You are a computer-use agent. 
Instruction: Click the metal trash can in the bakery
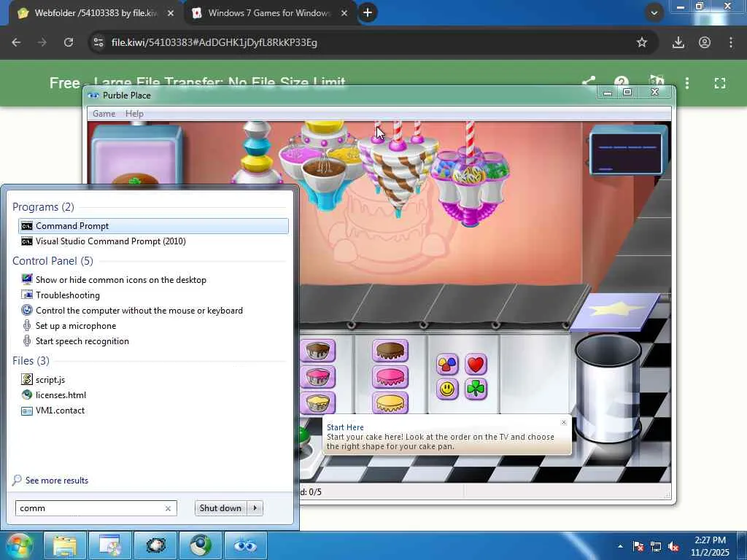tap(608, 388)
